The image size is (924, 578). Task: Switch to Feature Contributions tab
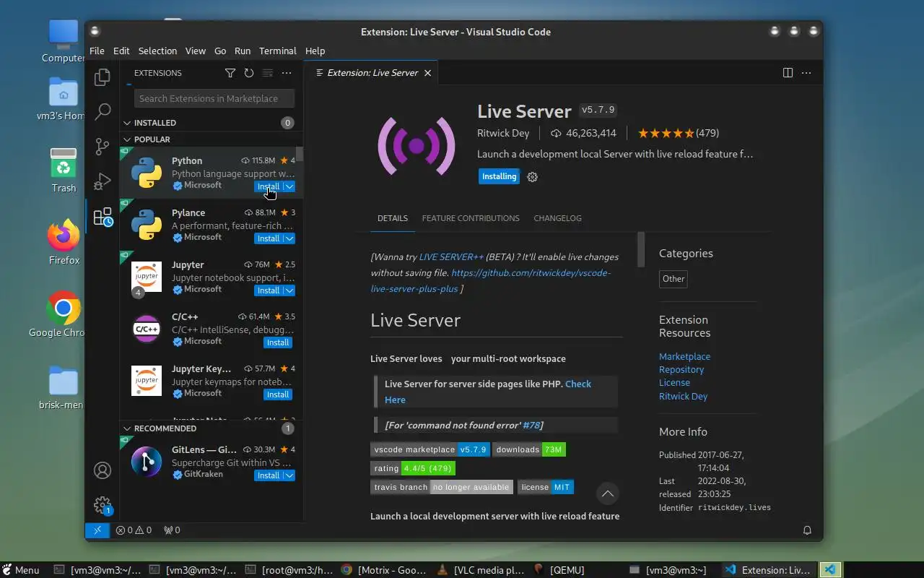point(471,218)
